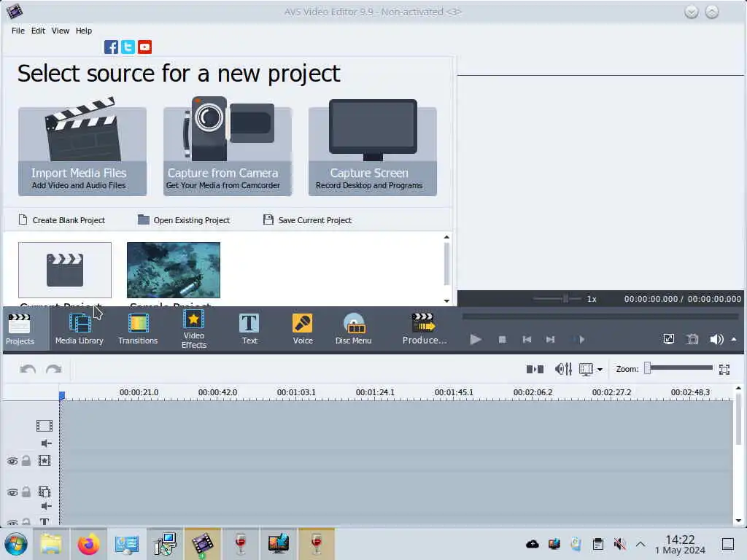Take a snapshot of the preview
The image size is (747, 560).
[x=692, y=340]
